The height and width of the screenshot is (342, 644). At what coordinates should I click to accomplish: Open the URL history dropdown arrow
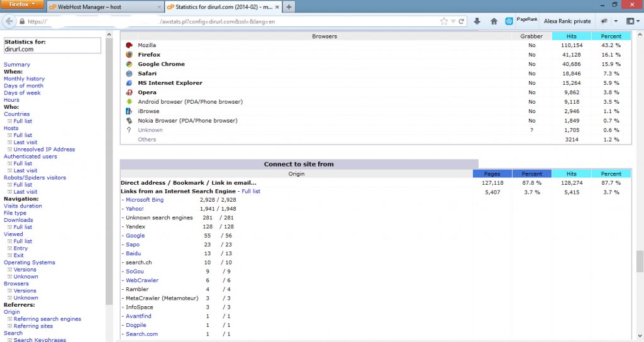pos(453,21)
